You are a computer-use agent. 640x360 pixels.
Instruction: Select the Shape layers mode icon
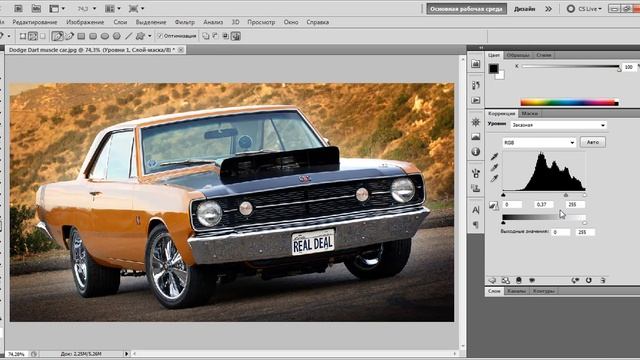23,36
